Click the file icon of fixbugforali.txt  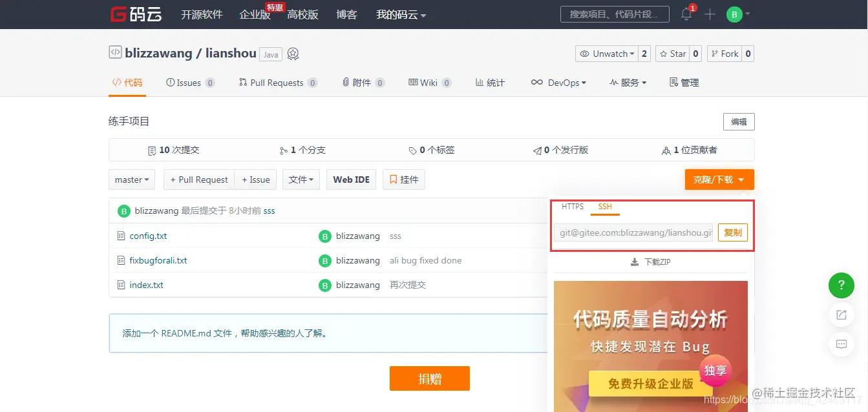click(x=121, y=260)
